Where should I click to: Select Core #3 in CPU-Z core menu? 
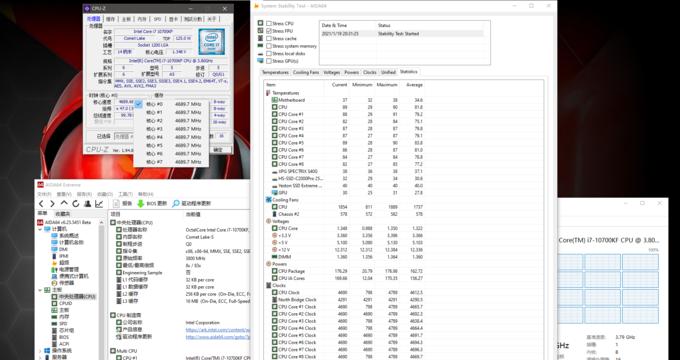pyautogui.click(x=171, y=129)
